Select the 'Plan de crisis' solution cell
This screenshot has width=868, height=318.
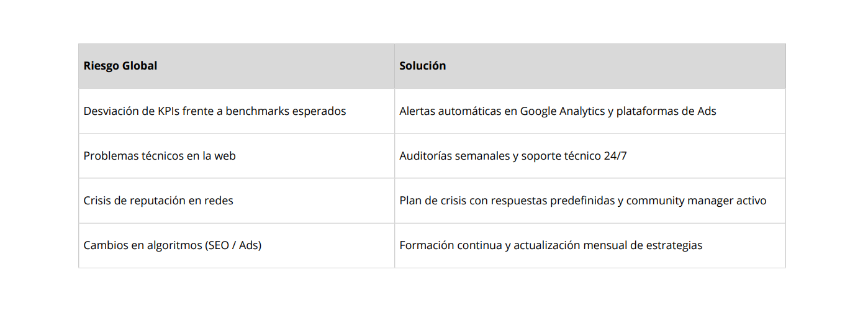tap(582, 201)
